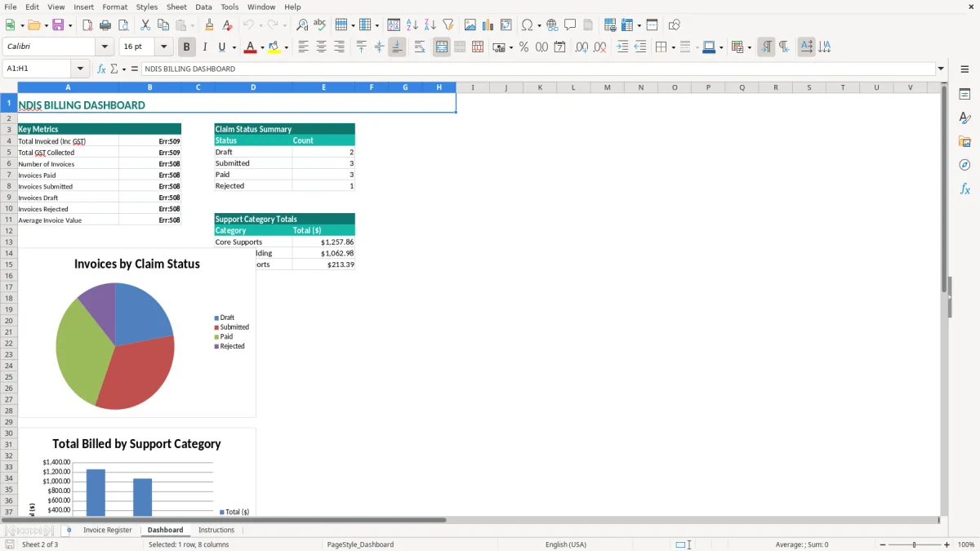Toggle merge and center cells
The width and height of the screenshot is (980, 551).
442,47
